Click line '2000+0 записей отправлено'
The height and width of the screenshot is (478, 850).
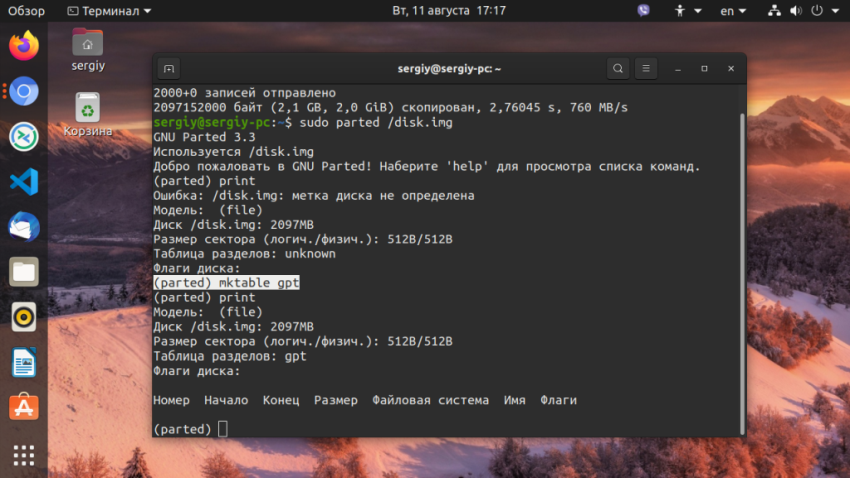[244, 93]
